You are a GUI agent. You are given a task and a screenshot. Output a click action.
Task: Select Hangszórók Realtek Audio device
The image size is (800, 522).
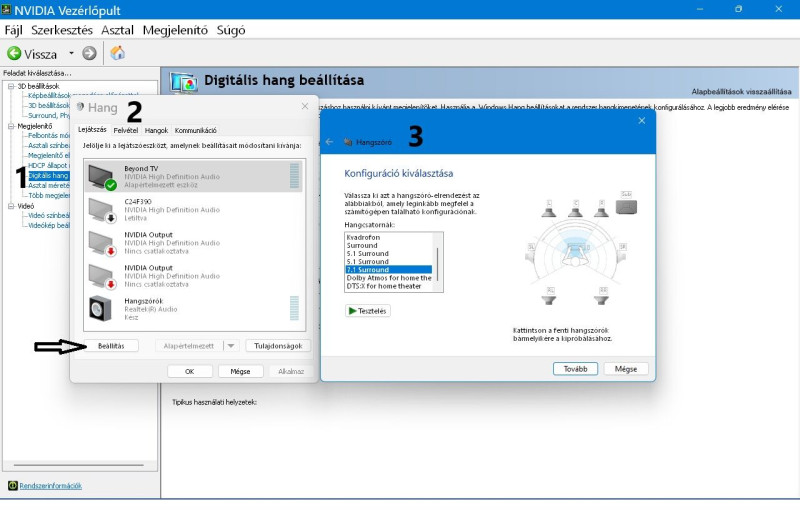(x=194, y=309)
